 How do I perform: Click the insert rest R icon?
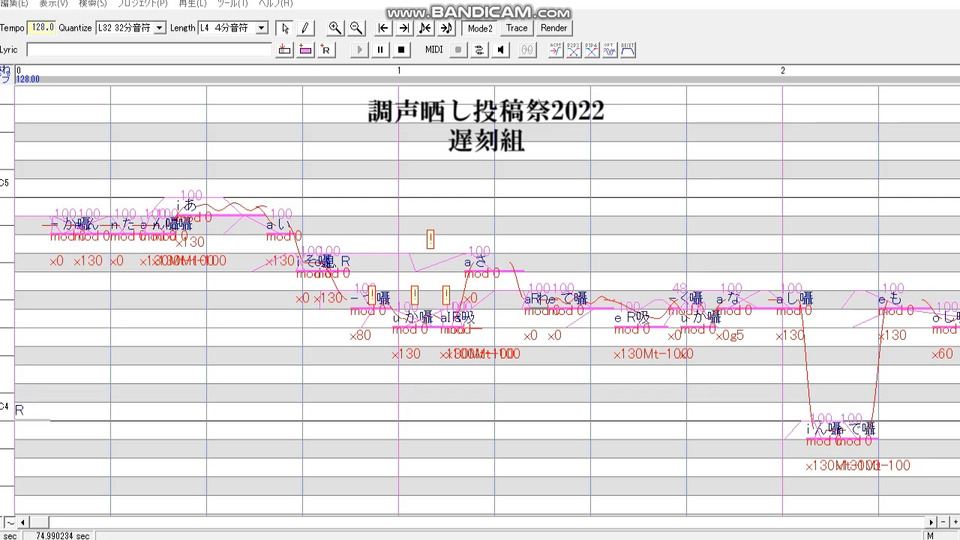pos(326,50)
